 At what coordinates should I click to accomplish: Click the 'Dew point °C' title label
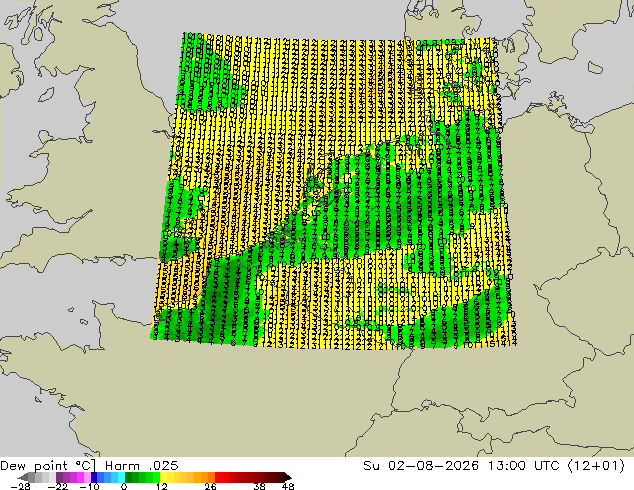click(48, 466)
